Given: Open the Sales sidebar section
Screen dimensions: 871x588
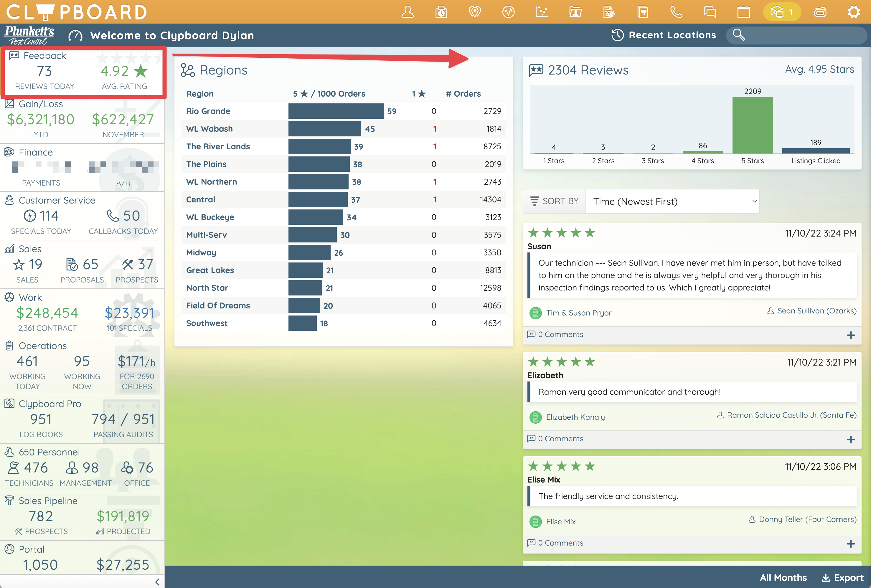Looking at the screenshot, I should pos(82,265).
